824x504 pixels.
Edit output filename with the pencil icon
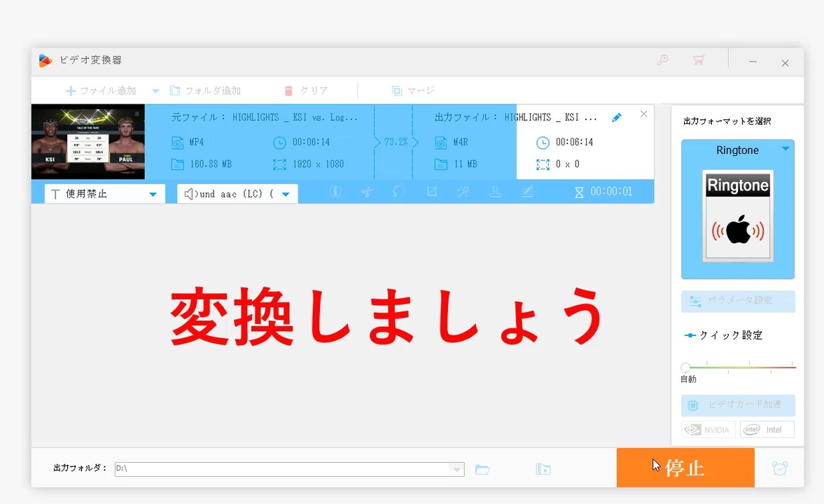(x=617, y=117)
